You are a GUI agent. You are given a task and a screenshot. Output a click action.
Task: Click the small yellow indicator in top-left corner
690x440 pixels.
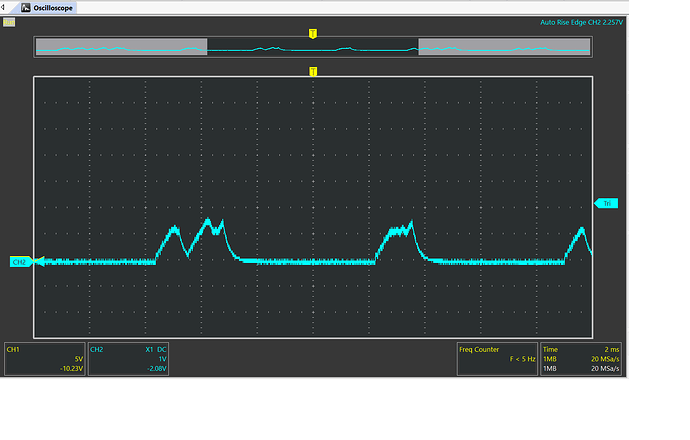pos(9,22)
